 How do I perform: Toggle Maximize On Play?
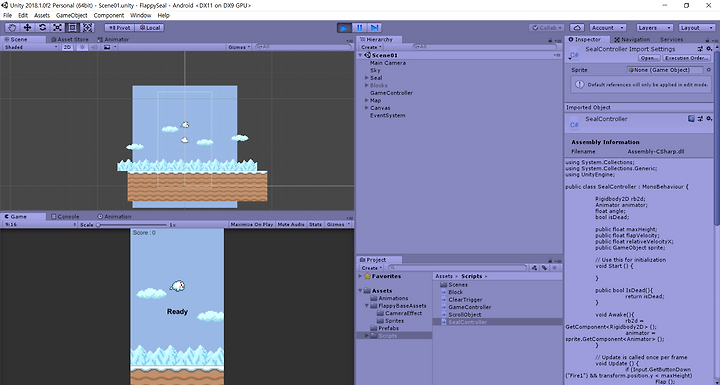252,224
